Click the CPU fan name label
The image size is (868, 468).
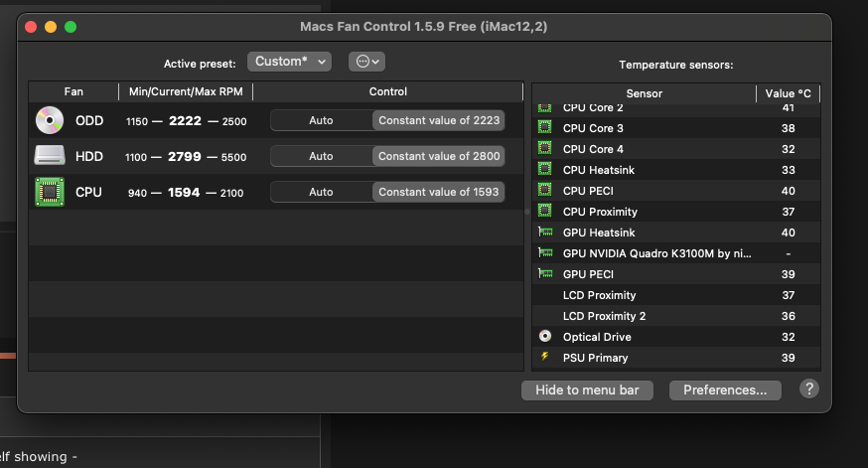point(88,192)
